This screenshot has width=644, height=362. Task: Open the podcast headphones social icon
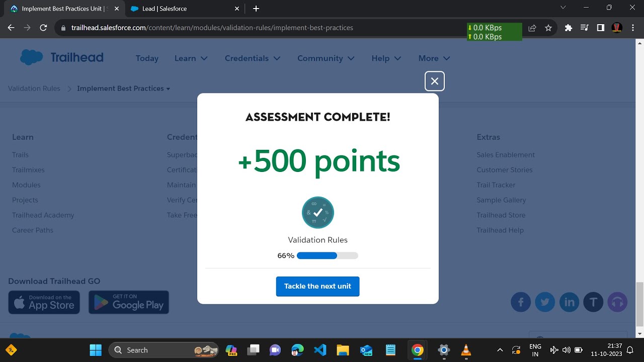pyautogui.click(x=617, y=302)
